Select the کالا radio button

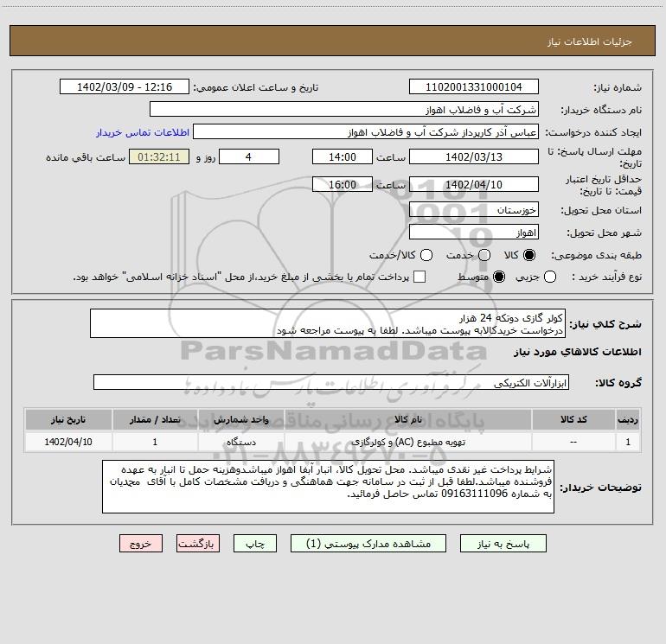pos(529,255)
